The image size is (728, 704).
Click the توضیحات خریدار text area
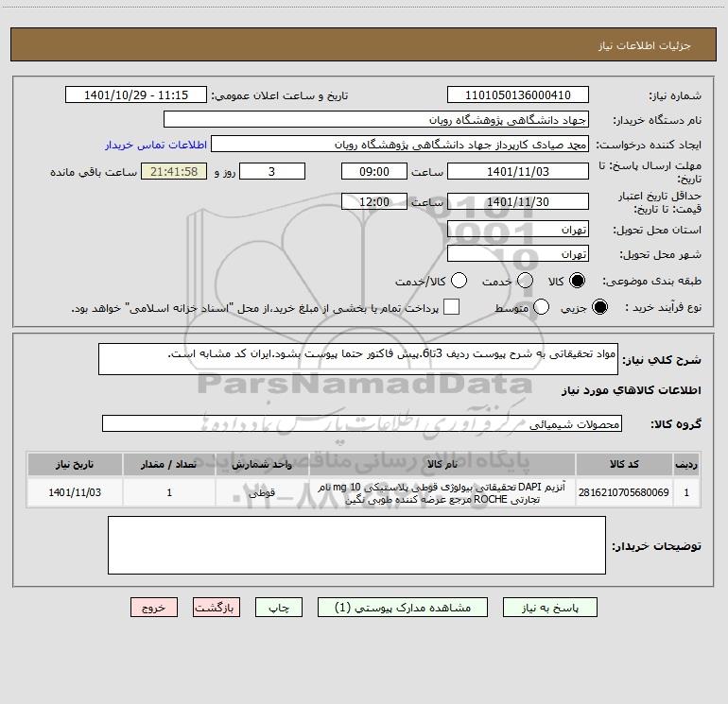356,545
